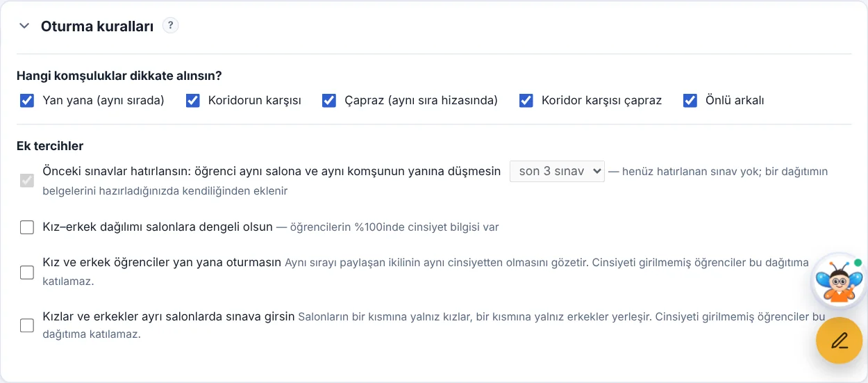Click the Koridorun karşısı label

255,101
